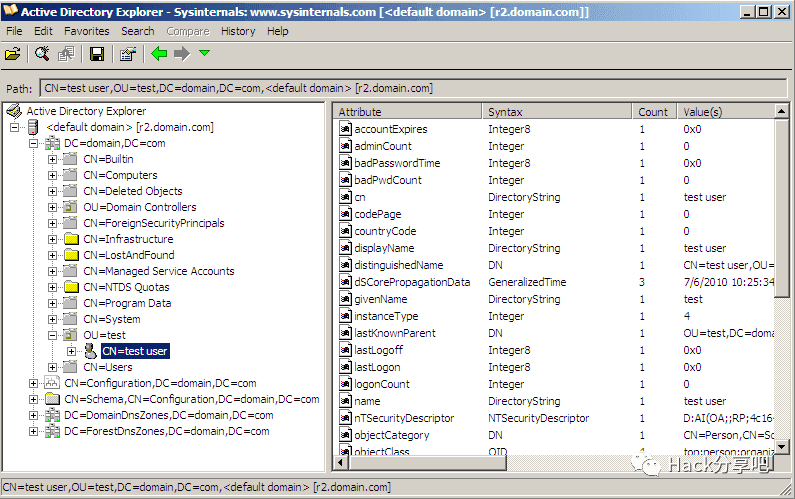795x499 pixels.
Task: Open the Search menu
Action: [x=137, y=31]
